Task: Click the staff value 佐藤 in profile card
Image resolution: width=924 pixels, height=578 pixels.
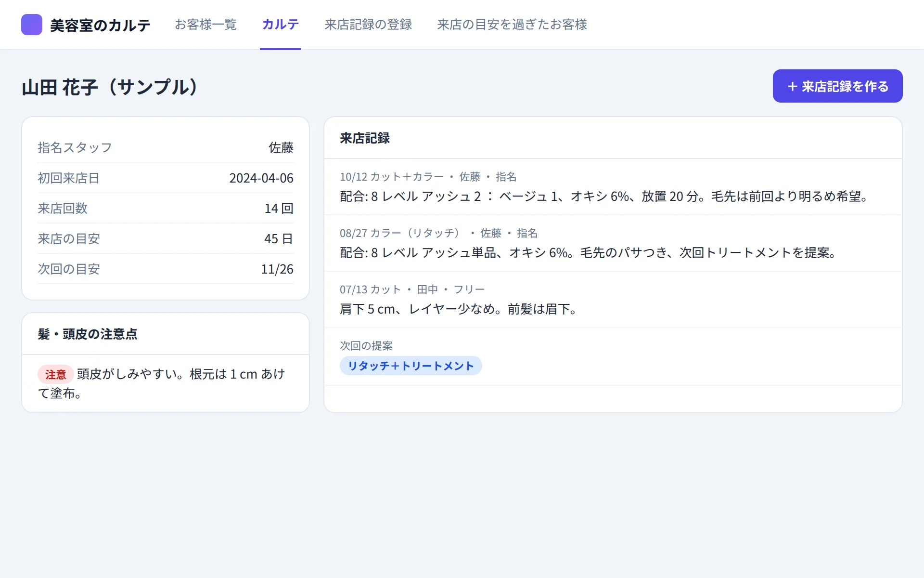Action: coord(281,147)
